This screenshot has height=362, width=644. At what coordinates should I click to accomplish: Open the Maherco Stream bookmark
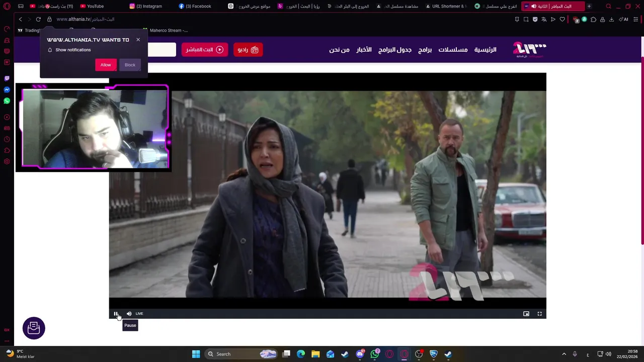coord(165,30)
